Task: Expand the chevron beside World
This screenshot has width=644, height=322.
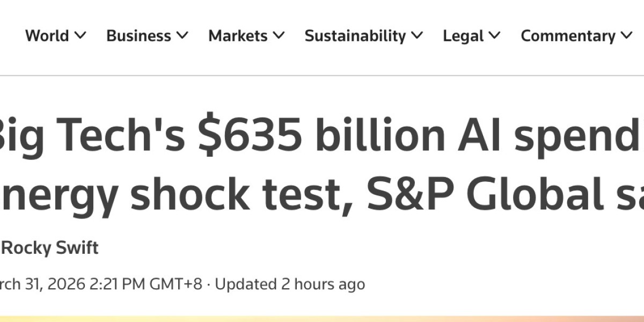Action: pyautogui.click(x=80, y=36)
